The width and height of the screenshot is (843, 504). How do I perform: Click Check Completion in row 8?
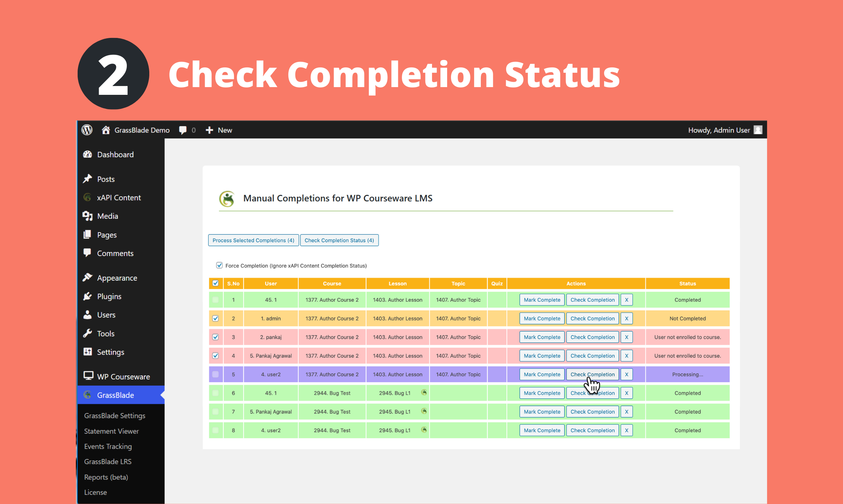[x=593, y=430]
